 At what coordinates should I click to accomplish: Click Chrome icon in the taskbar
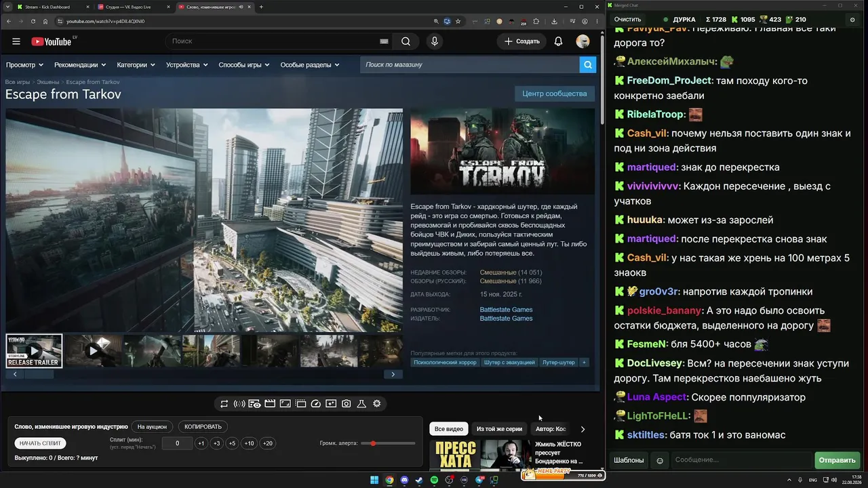pos(389,481)
